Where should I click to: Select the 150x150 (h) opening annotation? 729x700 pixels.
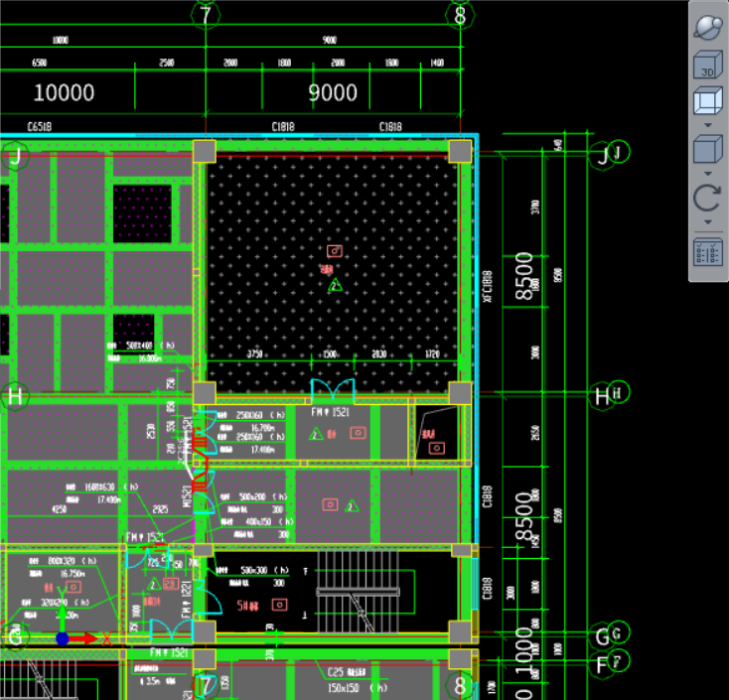tap(358, 688)
